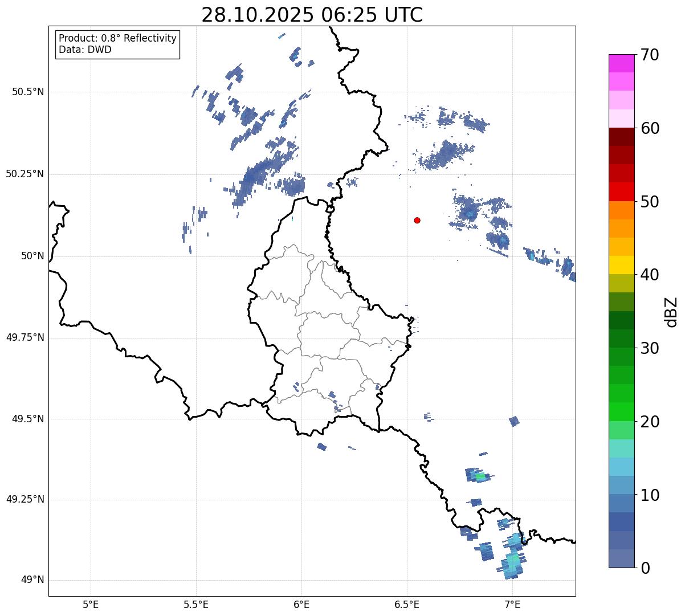
Task: Click the latitude label 50.5°N
Action: point(28,92)
